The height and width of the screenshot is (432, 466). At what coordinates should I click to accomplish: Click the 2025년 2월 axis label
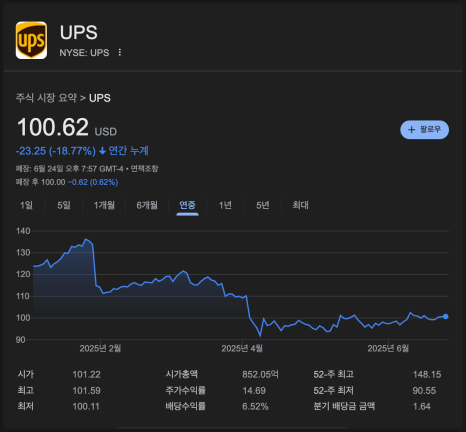pyautogui.click(x=100, y=348)
